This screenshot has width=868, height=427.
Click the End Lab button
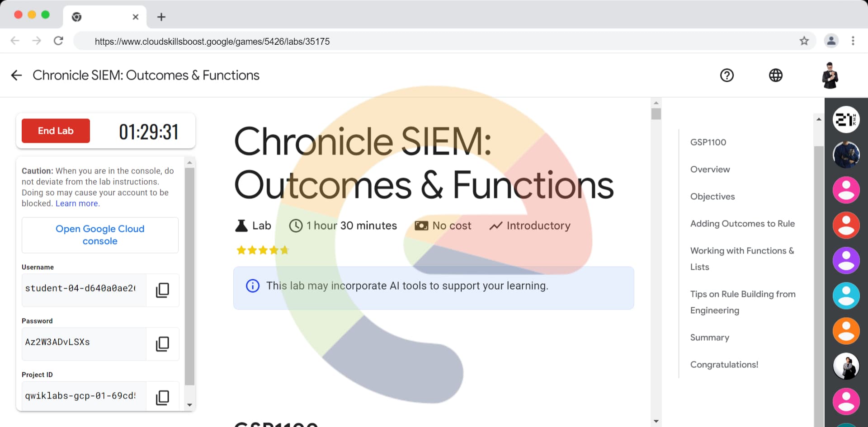tap(56, 131)
